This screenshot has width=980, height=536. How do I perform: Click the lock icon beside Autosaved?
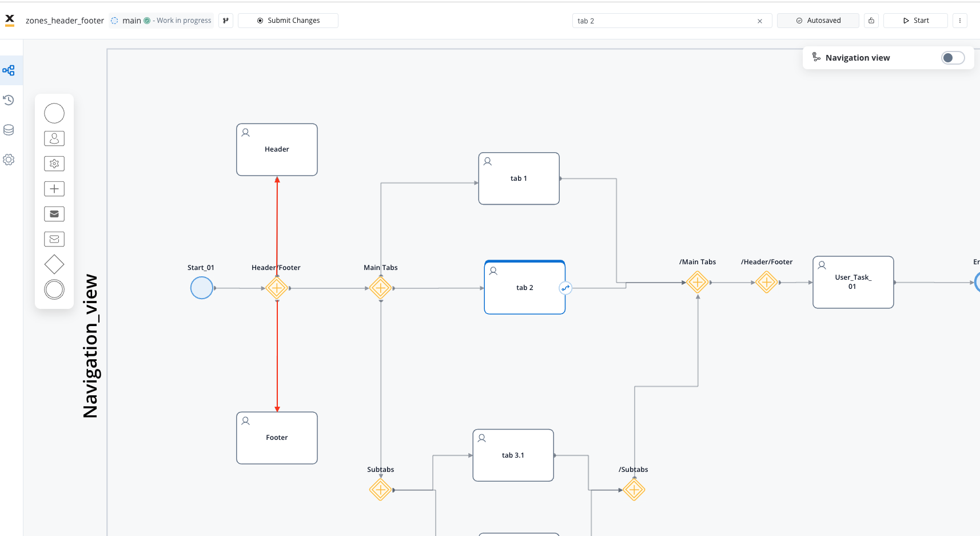871,21
